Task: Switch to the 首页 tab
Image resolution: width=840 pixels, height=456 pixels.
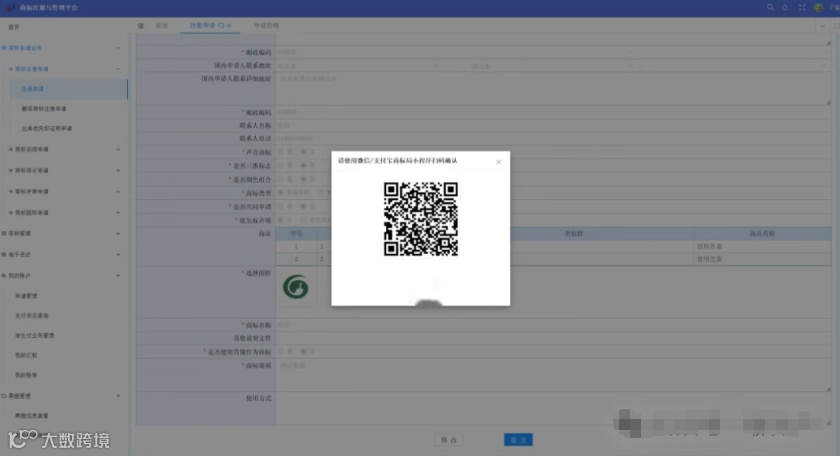Action: (x=161, y=25)
